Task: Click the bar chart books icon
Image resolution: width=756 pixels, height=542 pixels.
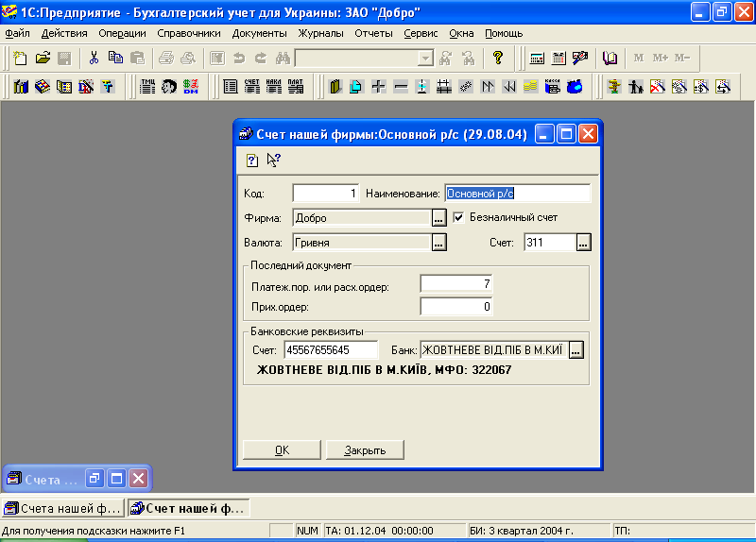Action: click(21, 87)
